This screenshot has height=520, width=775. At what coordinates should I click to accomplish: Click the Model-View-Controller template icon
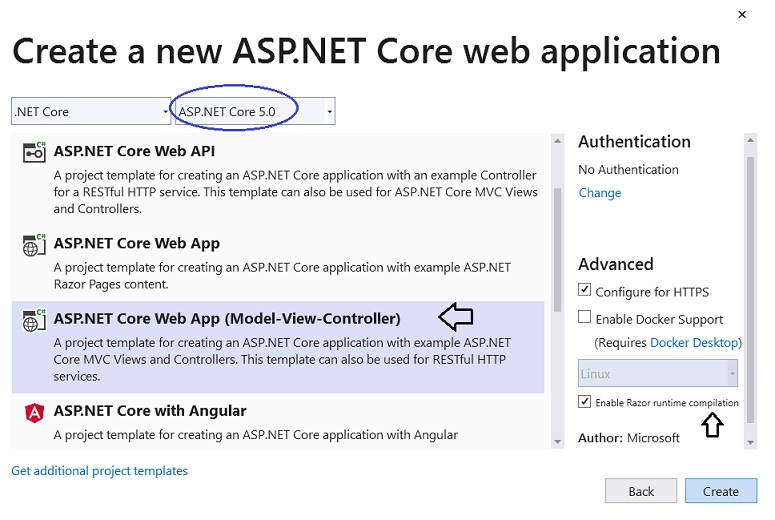pos(34,320)
